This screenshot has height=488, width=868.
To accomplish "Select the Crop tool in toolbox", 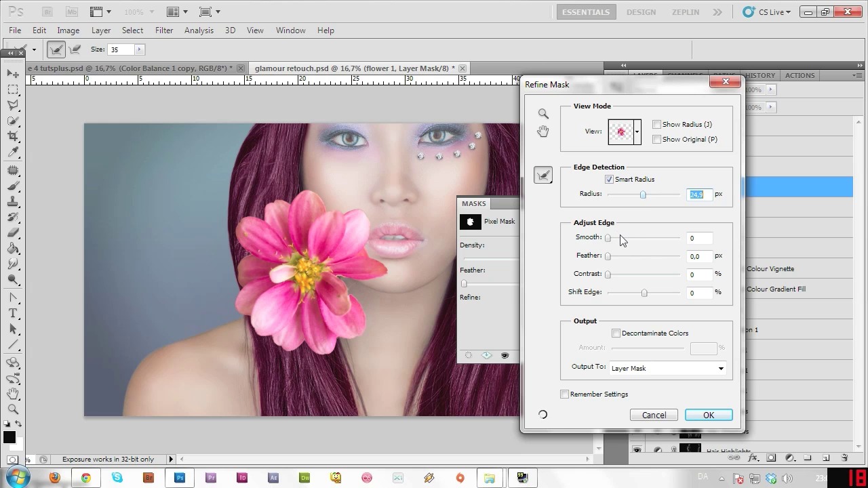I will [x=13, y=137].
